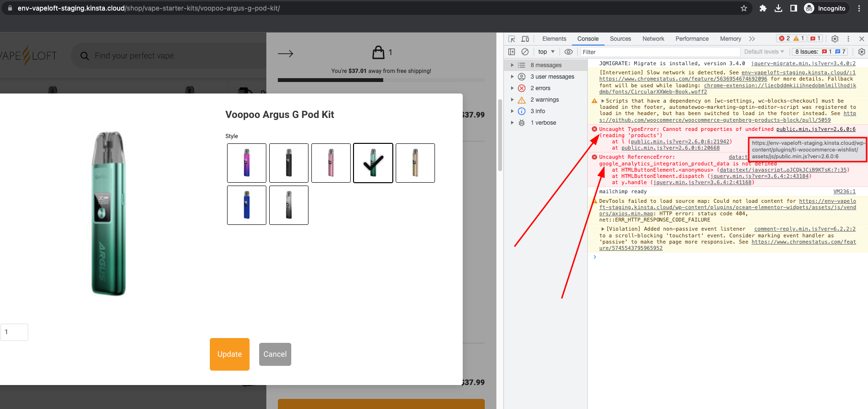This screenshot has height=409, width=868.
Task: Close the DevTools panel
Action: point(862,39)
